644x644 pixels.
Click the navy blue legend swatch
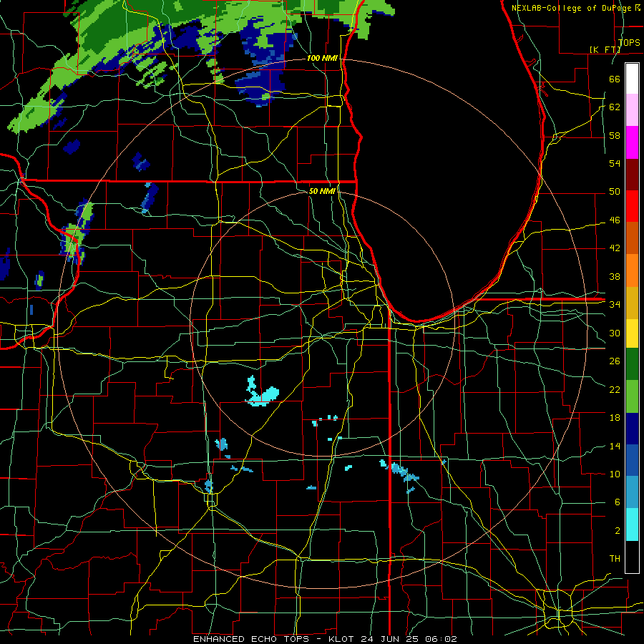point(632,429)
